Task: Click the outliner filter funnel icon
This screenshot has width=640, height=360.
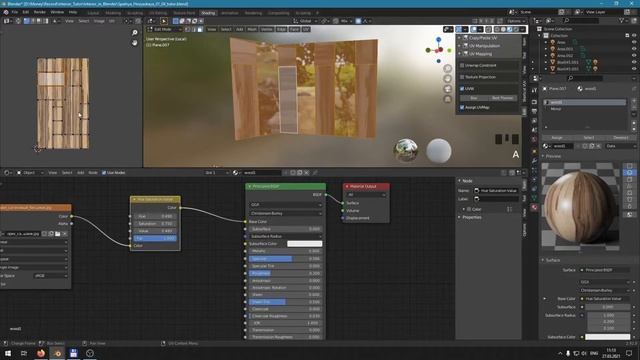Action: point(622,20)
